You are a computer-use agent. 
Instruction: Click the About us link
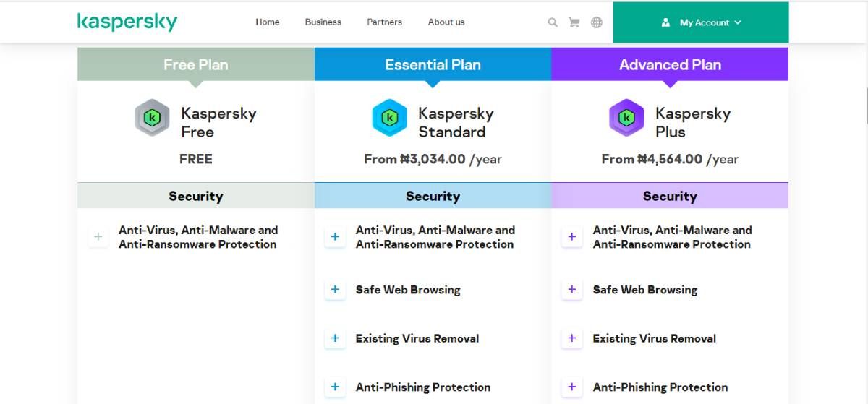(x=446, y=22)
